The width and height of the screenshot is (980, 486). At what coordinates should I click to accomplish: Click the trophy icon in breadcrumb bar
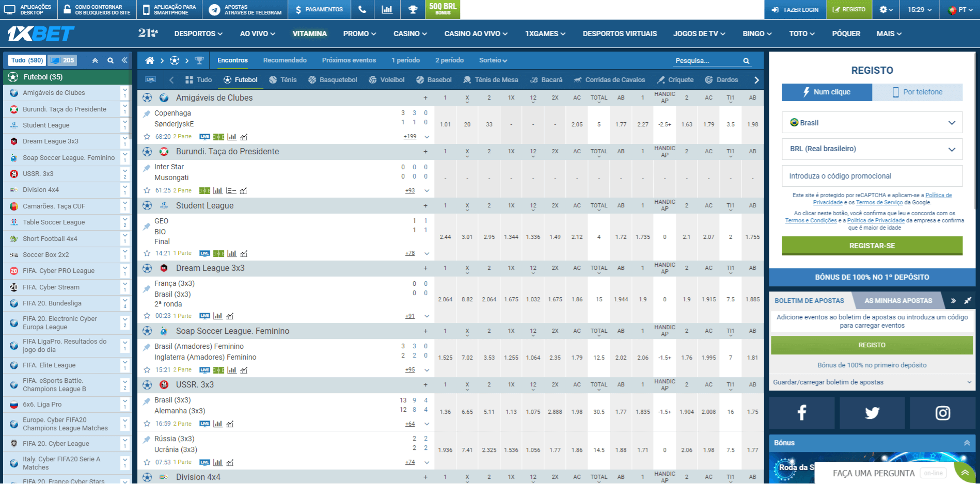[x=199, y=60]
